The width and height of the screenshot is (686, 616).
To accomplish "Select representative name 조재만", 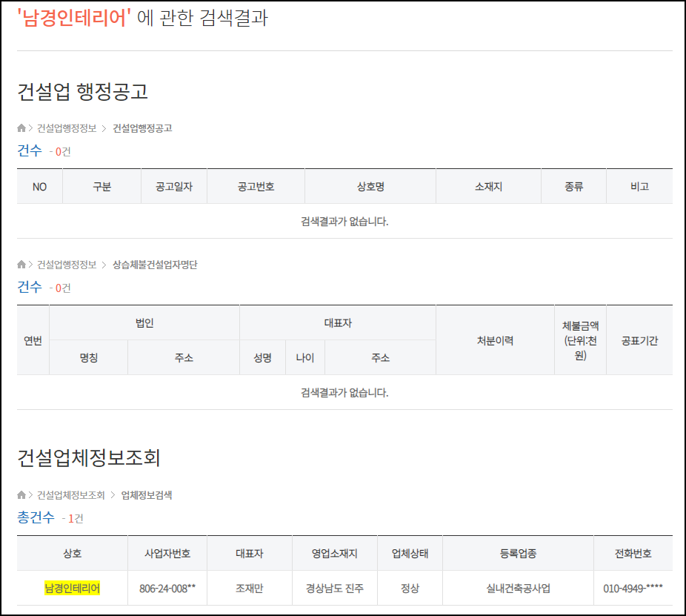I will coord(250,589).
